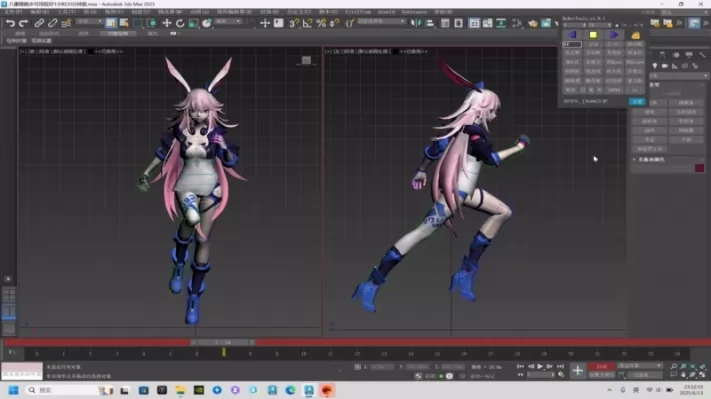Open Render Setup teapot icon
The image size is (711, 399).
[x=533, y=23]
